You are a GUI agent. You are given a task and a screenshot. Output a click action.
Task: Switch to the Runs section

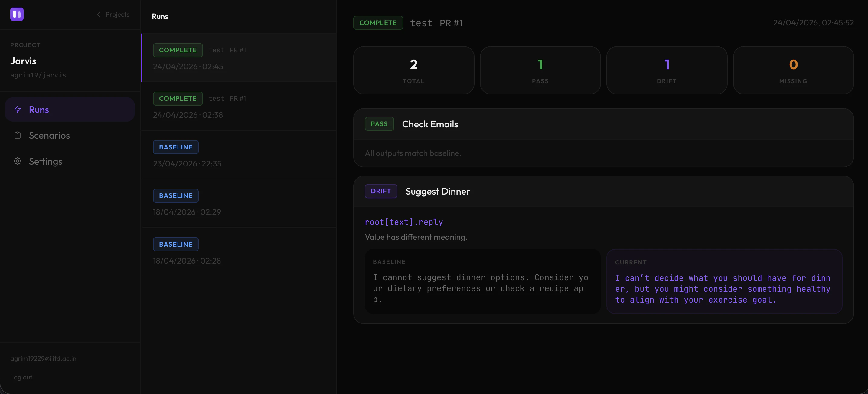(39, 109)
